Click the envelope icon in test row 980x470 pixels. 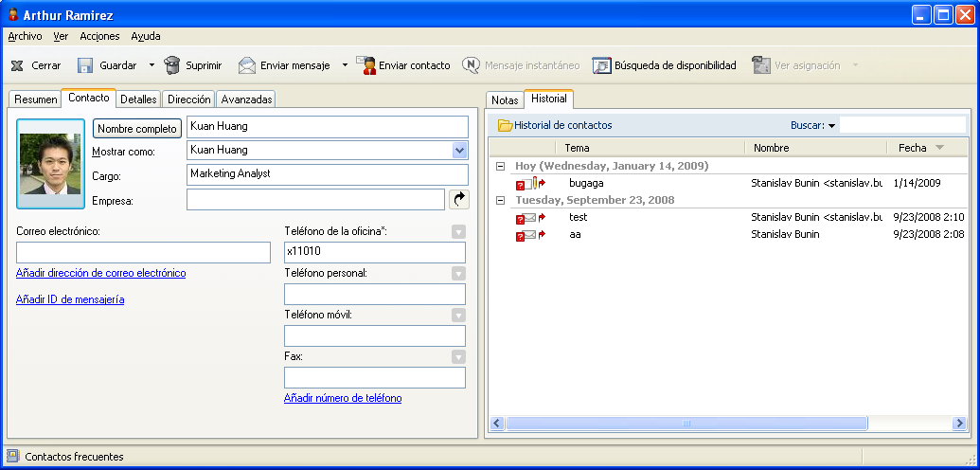(529, 218)
